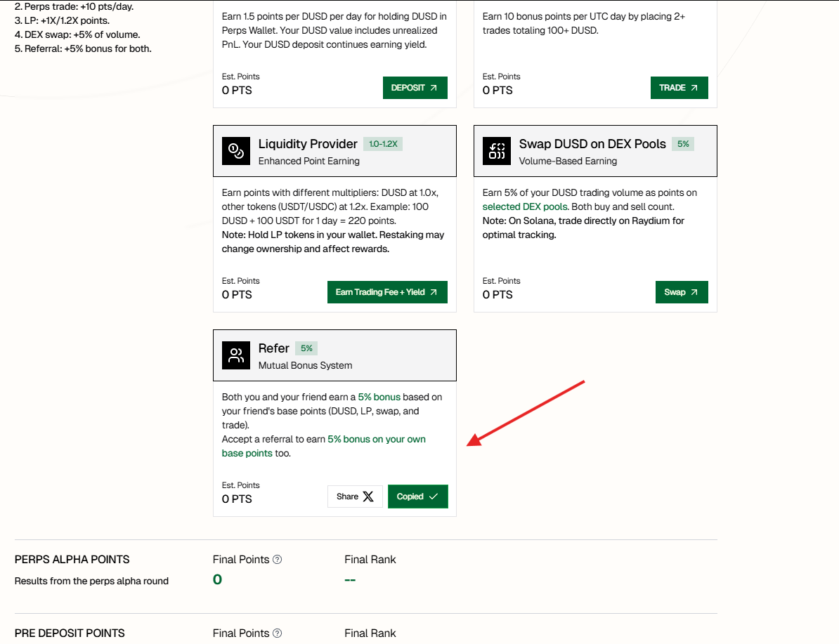Click the DEPOSIT button
The height and width of the screenshot is (644, 839).
click(415, 88)
